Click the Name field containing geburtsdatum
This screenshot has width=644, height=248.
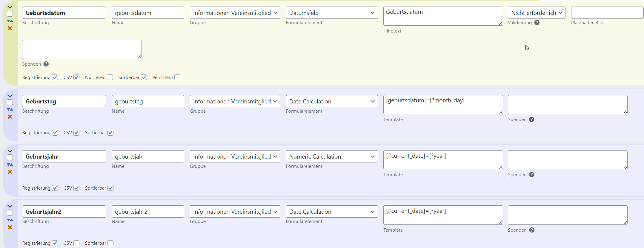pyautogui.click(x=148, y=13)
